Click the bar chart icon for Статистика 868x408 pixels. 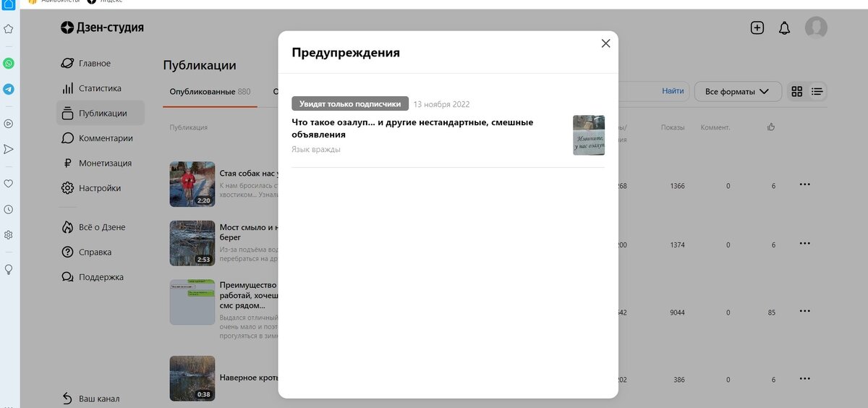(x=67, y=88)
